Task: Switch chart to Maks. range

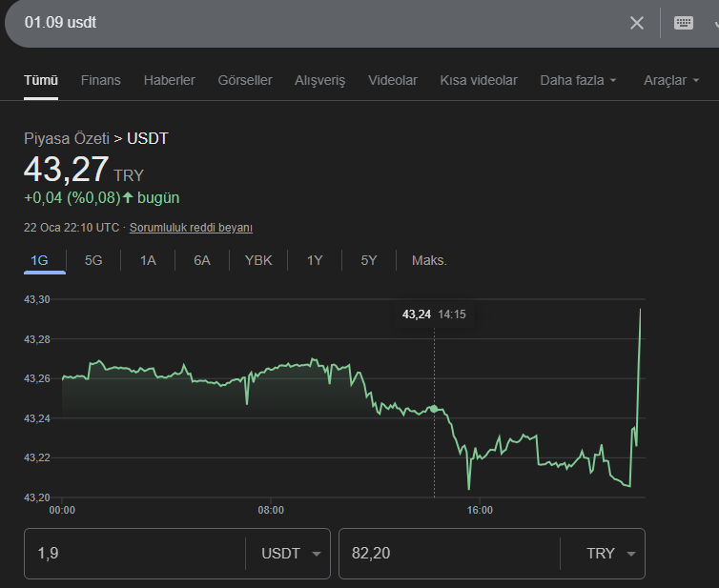Action: (429, 260)
